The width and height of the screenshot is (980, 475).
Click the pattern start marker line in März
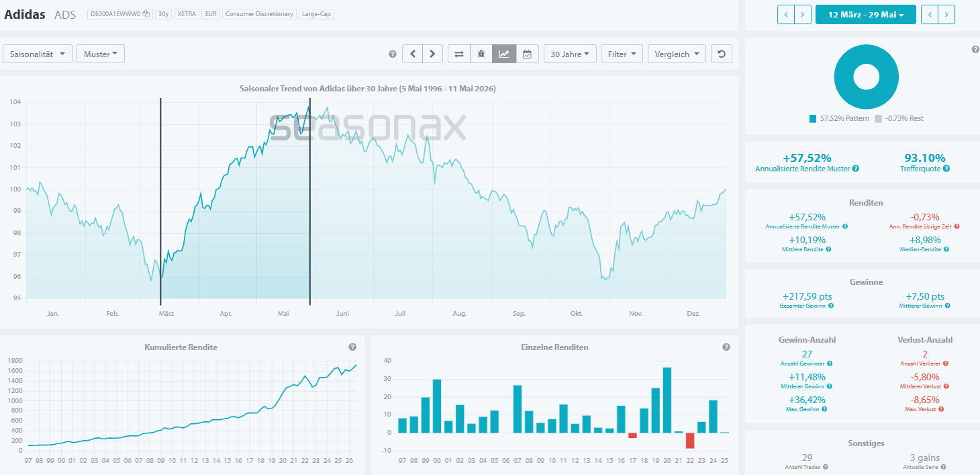click(160, 202)
